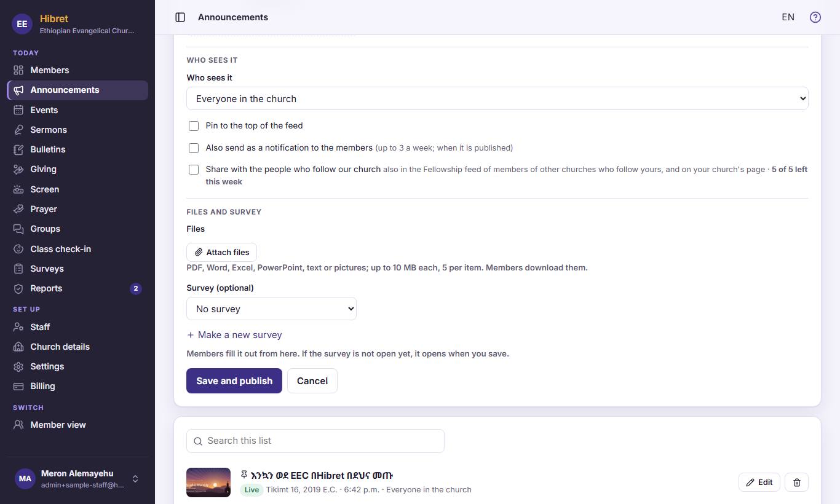
Task: Enable Pin to the top of the feed
Action: click(x=194, y=126)
